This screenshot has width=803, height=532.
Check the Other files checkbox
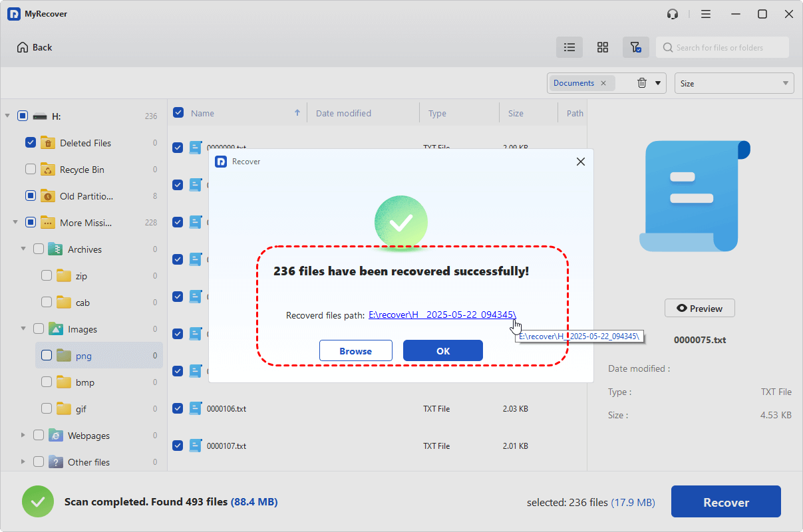[x=39, y=462]
